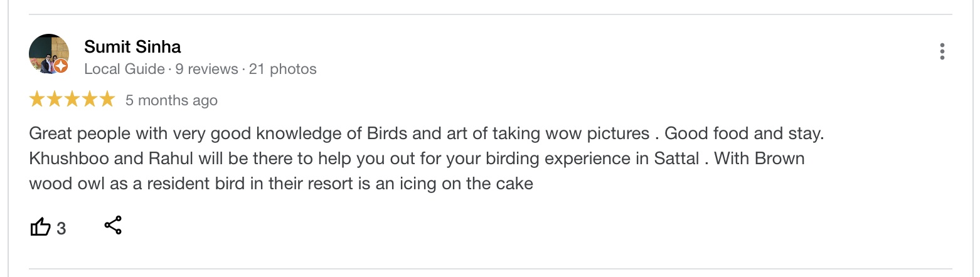Open the reviewer name Sumit Sinha
The image size is (980, 277).
pyautogui.click(x=132, y=46)
